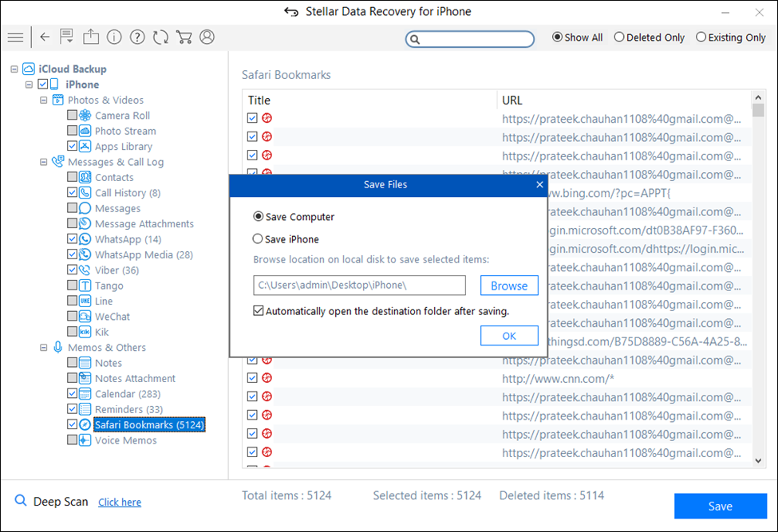Select WhatsApp Media (28) in tree

pos(144,255)
